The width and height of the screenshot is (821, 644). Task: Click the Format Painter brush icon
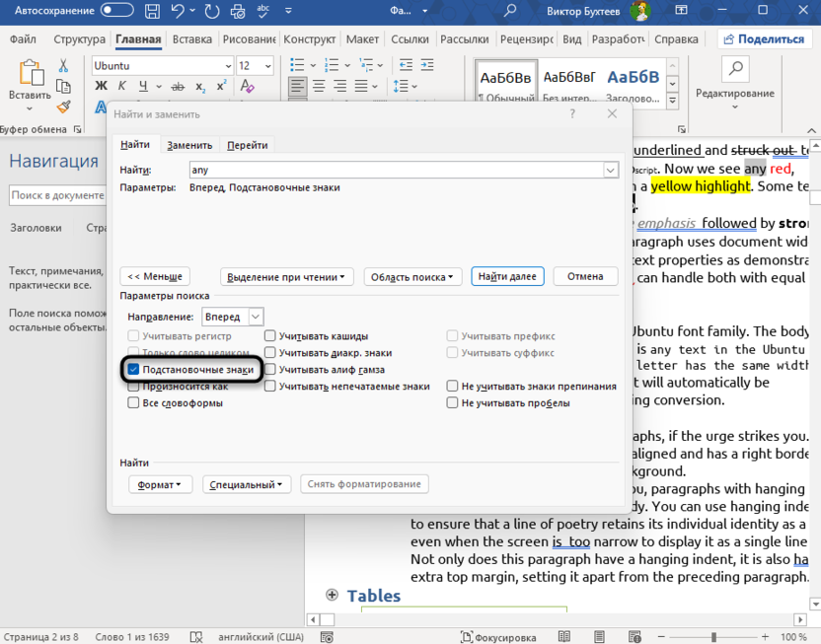pos(64,107)
